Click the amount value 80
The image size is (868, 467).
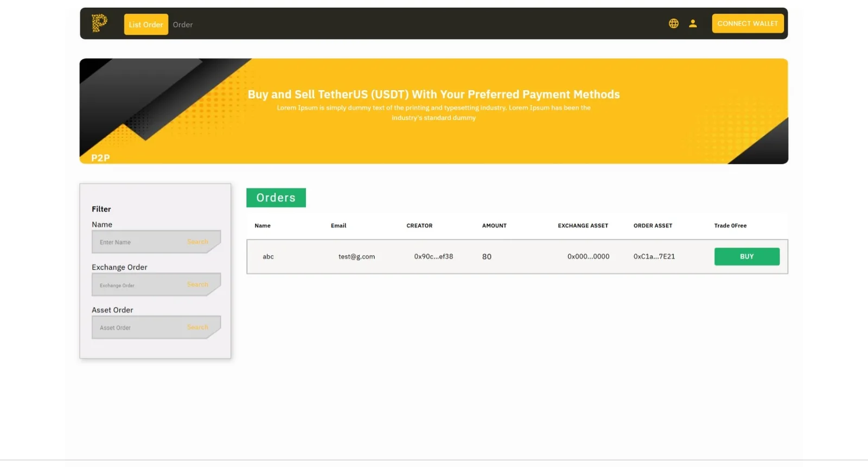click(x=487, y=256)
